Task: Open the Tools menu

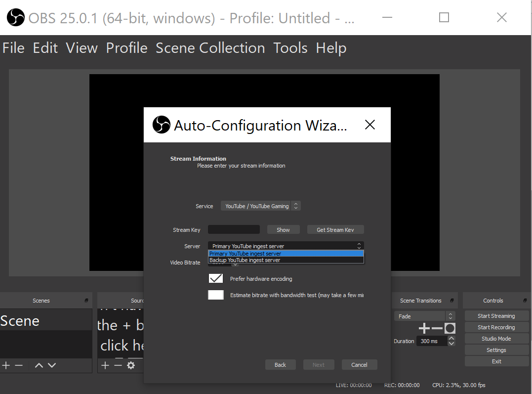Action: (x=290, y=48)
